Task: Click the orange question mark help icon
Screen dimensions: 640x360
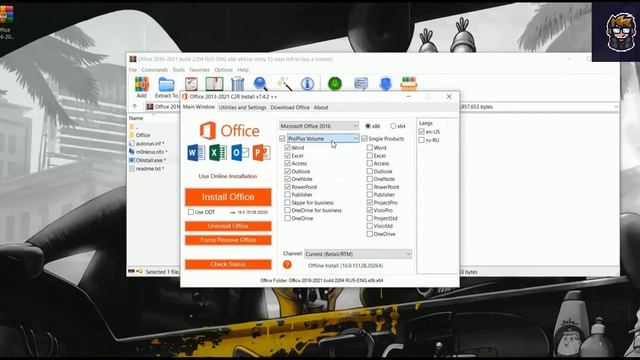Action: (x=287, y=264)
